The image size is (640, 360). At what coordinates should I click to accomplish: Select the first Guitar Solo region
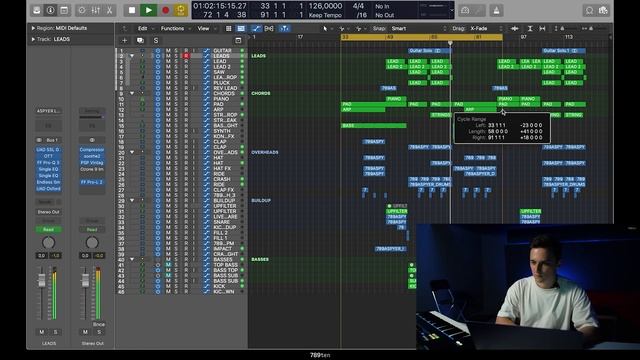tap(429, 51)
